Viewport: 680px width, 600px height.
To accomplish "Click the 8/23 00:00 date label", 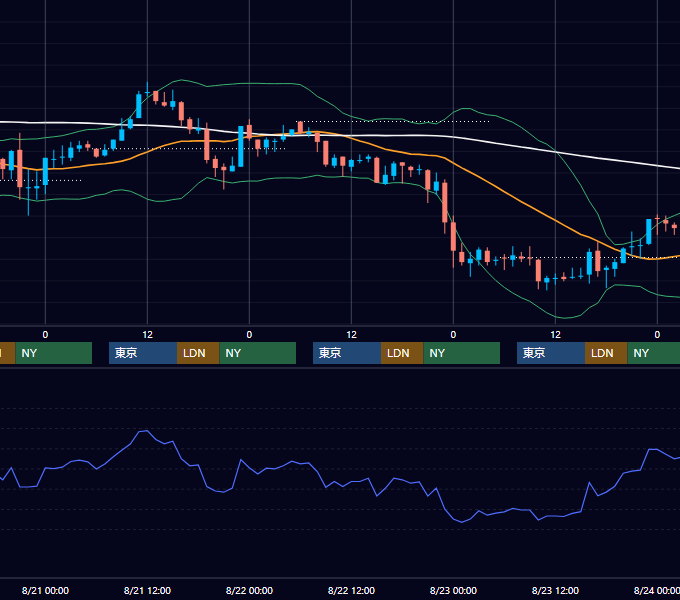I will click(453, 590).
